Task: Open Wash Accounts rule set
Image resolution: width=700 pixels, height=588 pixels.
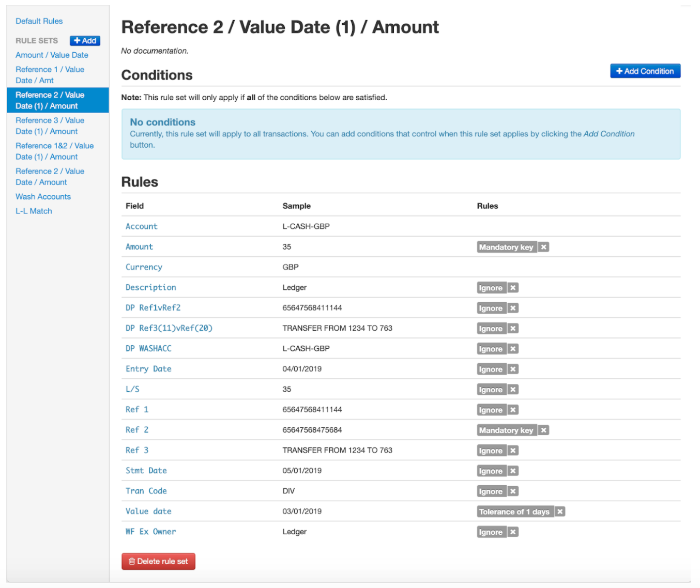Action: 43,196
